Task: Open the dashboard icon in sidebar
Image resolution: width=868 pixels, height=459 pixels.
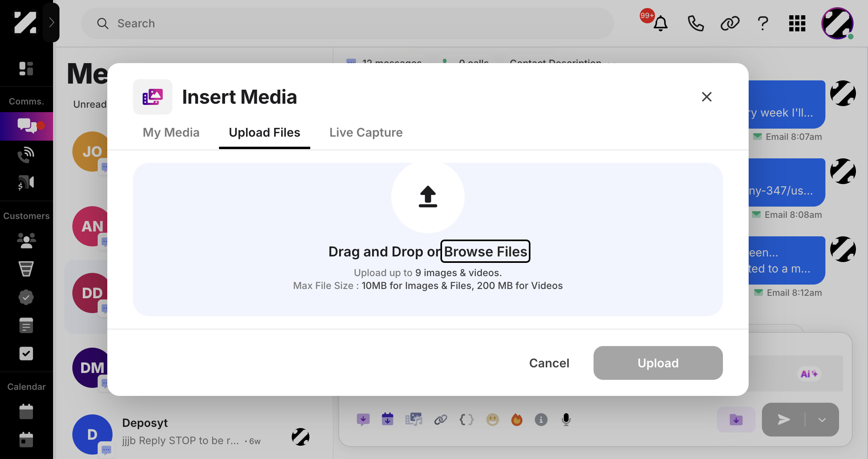Action: point(26,68)
